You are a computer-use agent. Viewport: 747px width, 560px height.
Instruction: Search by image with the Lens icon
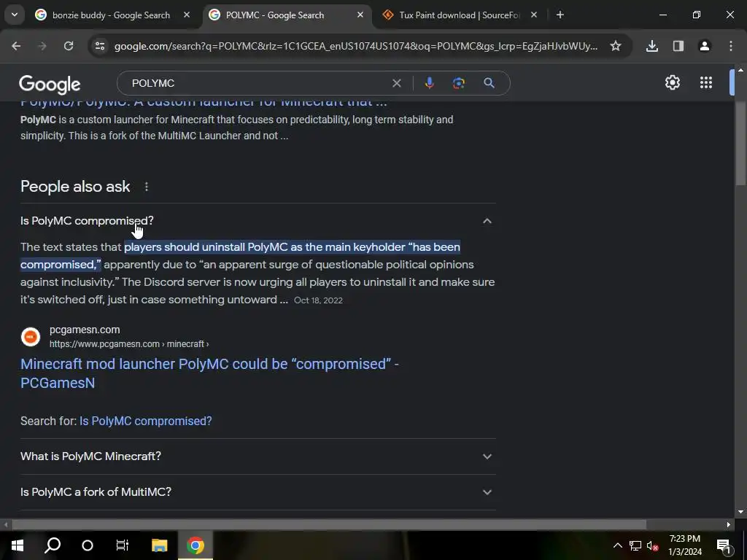459,83
